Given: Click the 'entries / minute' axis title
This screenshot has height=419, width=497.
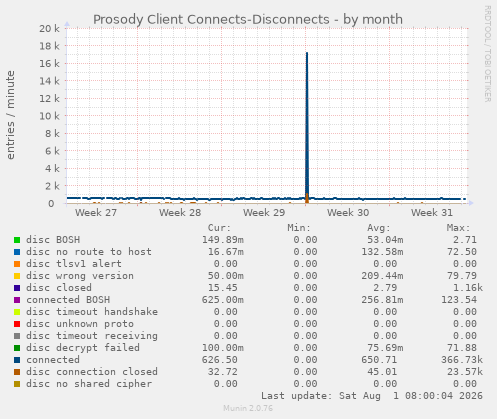Looking at the screenshot, I should (x=11, y=115).
